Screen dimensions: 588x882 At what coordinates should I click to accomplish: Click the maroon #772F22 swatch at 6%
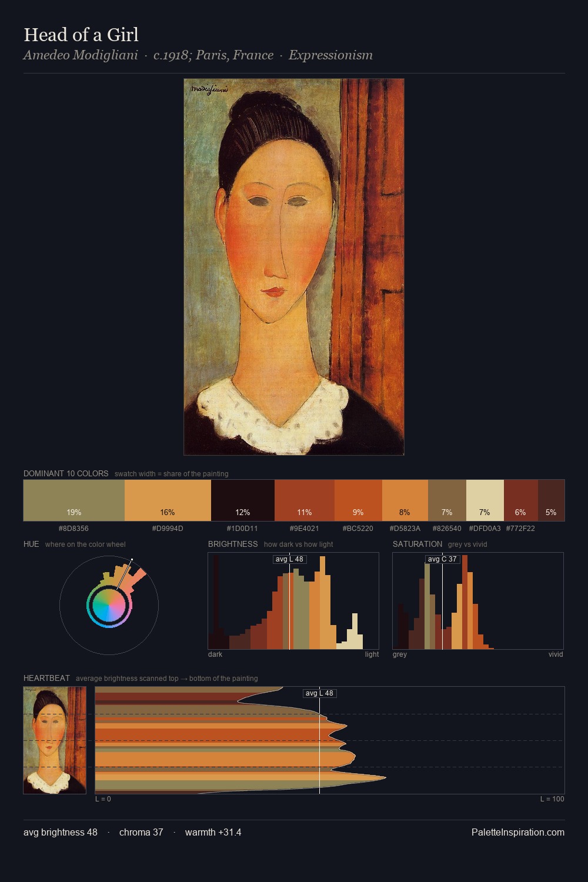(521, 500)
